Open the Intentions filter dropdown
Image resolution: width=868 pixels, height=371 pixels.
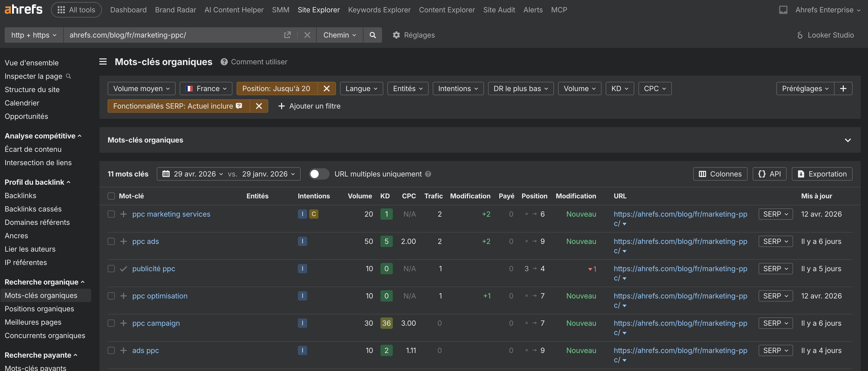coord(458,89)
